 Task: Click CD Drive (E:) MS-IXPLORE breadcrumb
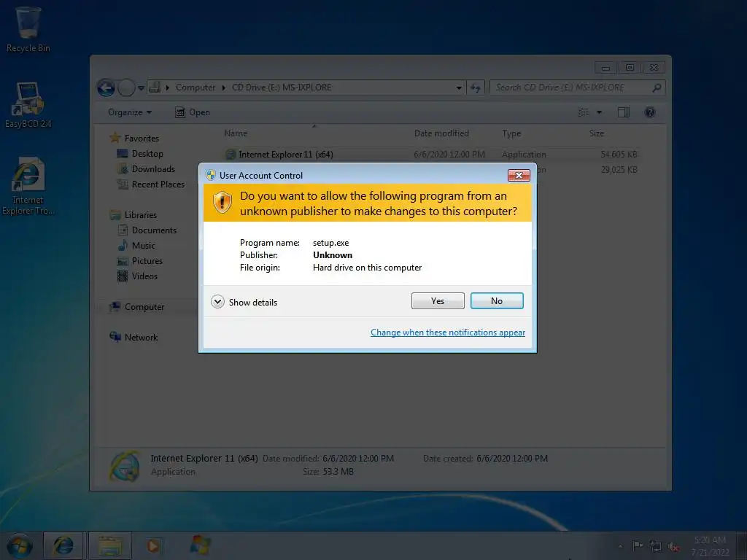click(282, 87)
